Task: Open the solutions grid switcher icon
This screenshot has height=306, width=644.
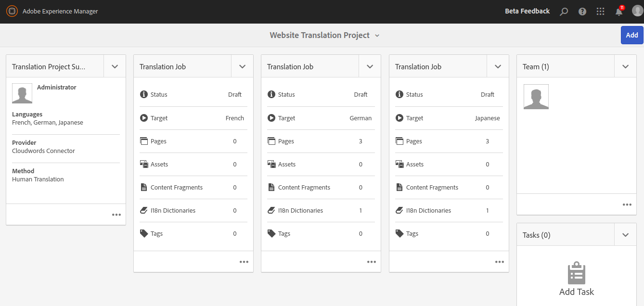Action: pos(600,12)
